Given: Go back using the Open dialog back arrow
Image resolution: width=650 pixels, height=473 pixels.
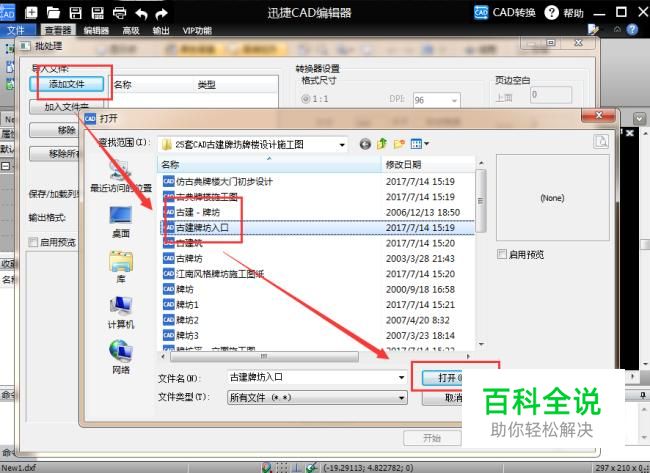Looking at the screenshot, I should [x=365, y=144].
